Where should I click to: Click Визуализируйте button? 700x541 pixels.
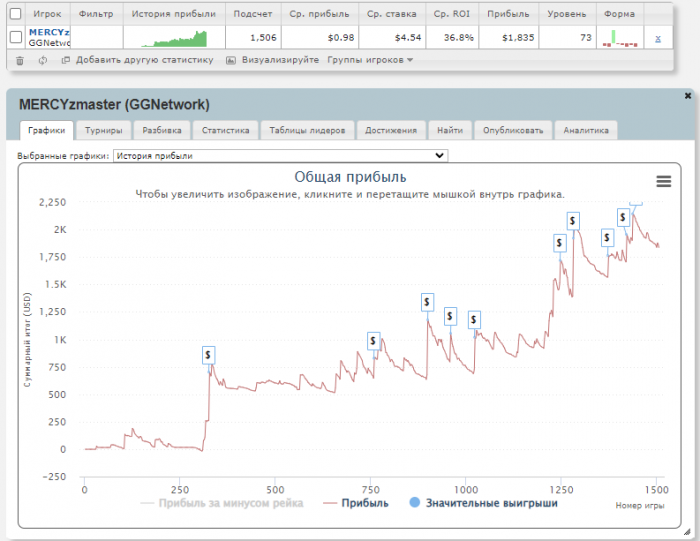pos(272,60)
